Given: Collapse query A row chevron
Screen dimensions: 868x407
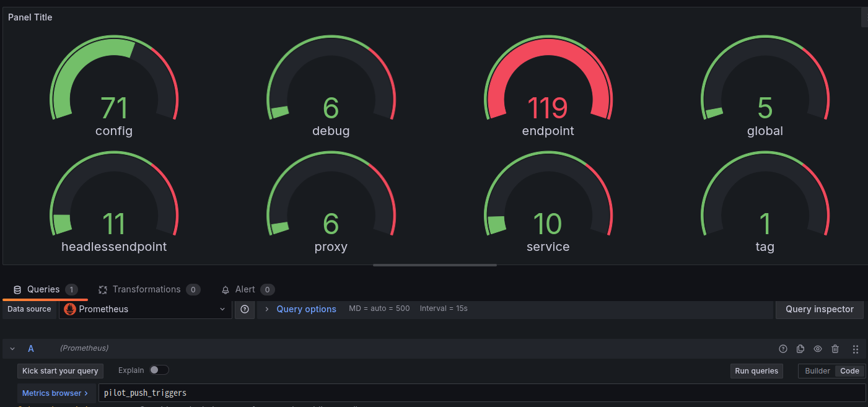Looking at the screenshot, I should [12, 349].
